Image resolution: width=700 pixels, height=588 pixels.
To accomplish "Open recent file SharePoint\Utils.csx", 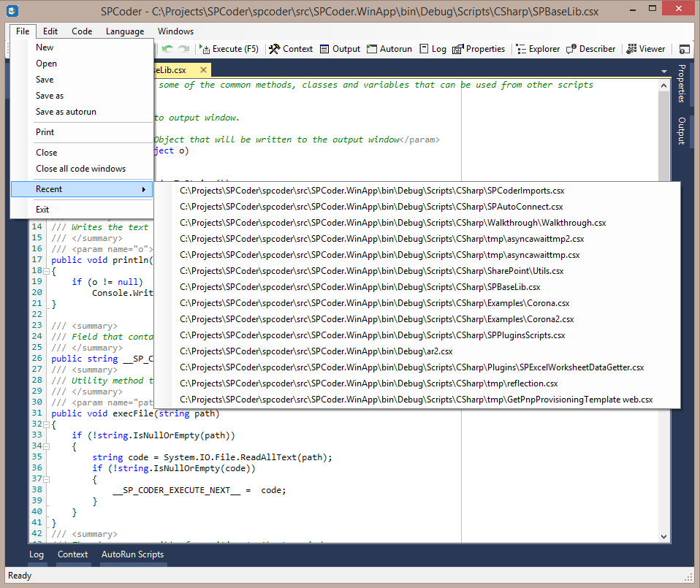I will coord(417,271).
